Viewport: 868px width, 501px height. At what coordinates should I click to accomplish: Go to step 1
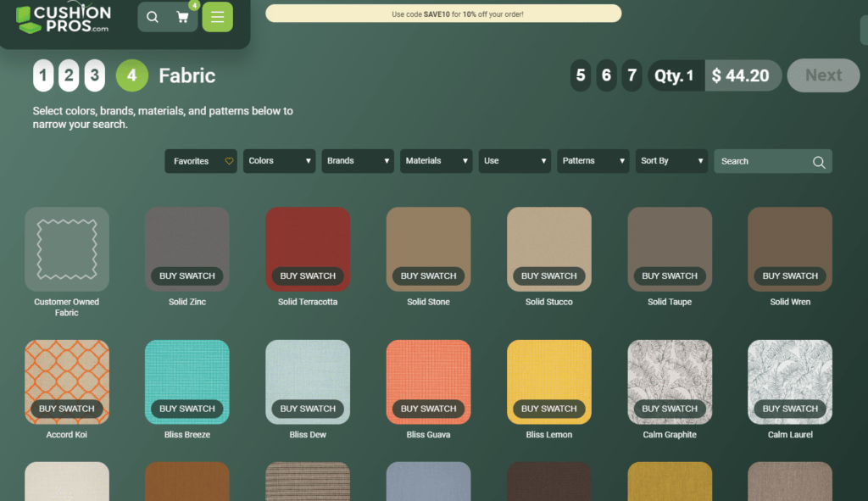[43, 75]
